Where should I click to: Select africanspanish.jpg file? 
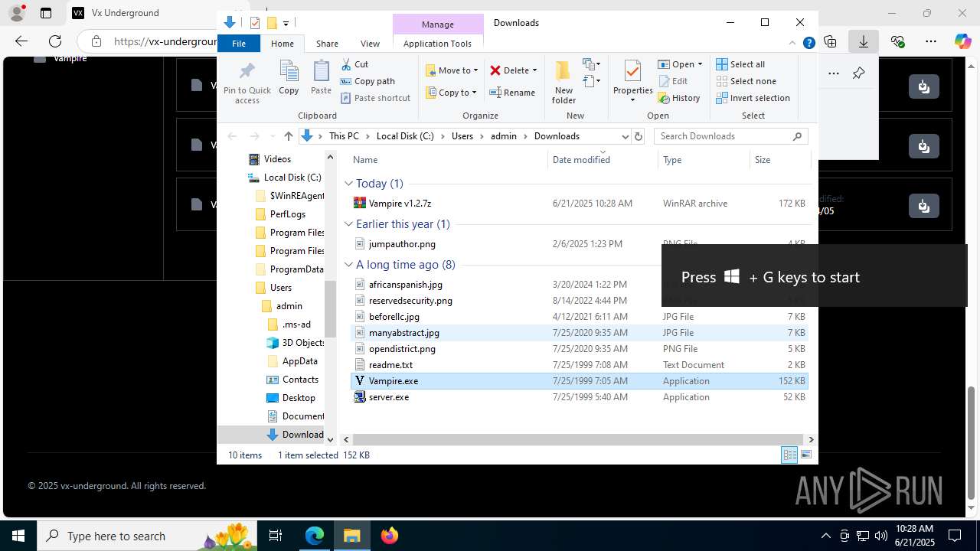tap(579, 285)
